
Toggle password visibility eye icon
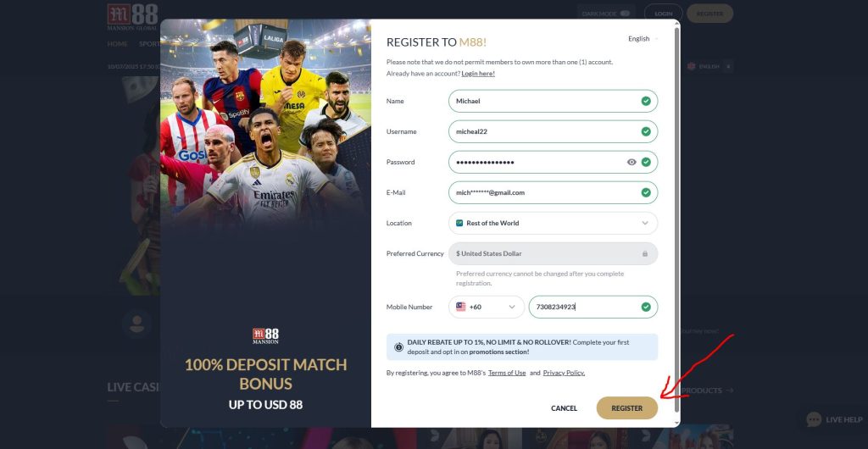[x=631, y=162]
